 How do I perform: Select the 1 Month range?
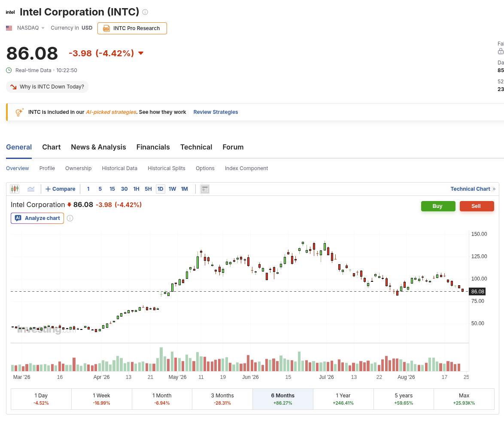pyautogui.click(x=162, y=399)
